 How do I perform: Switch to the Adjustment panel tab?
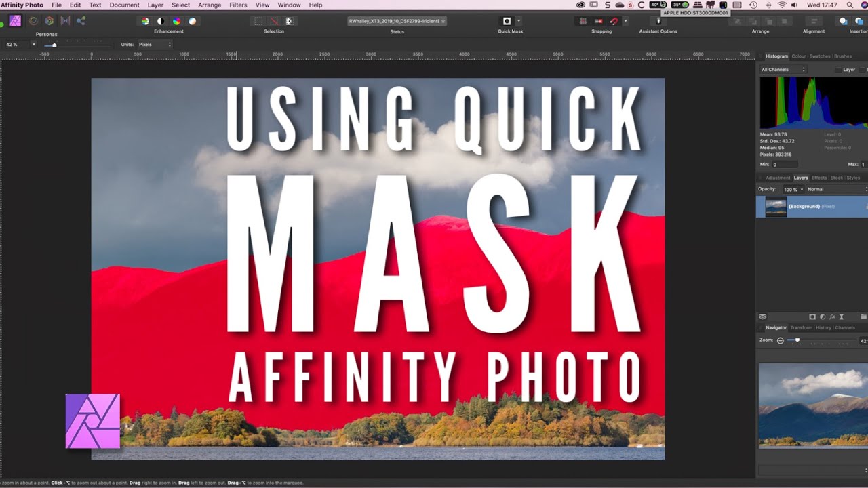778,178
